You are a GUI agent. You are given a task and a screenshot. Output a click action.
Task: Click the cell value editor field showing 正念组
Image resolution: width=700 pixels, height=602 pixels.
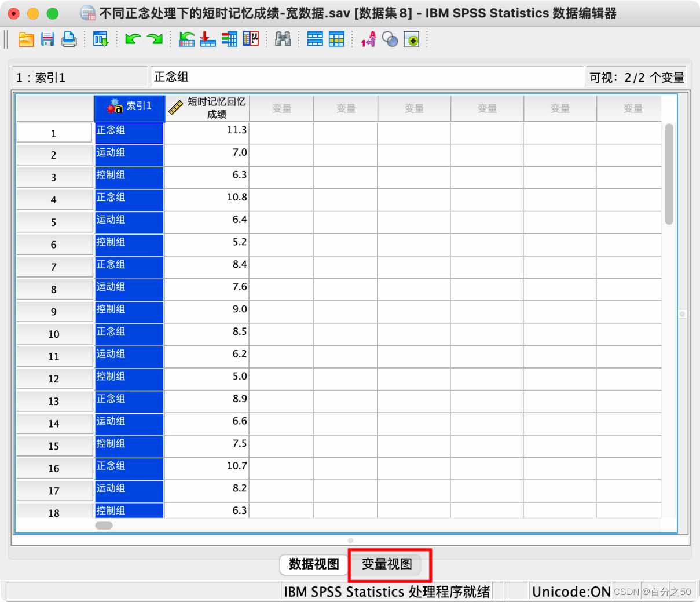click(x=367, y=76)
